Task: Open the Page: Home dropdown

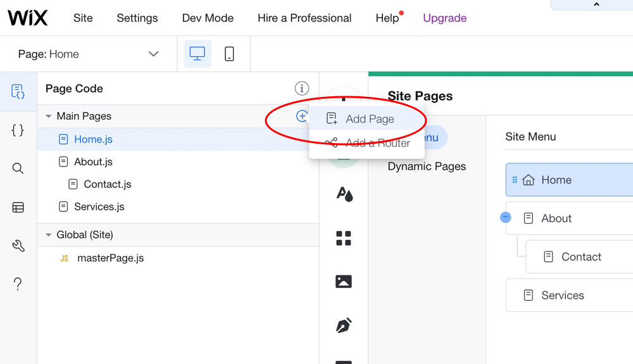Action: pyautogui.click(x=89, y=54)
